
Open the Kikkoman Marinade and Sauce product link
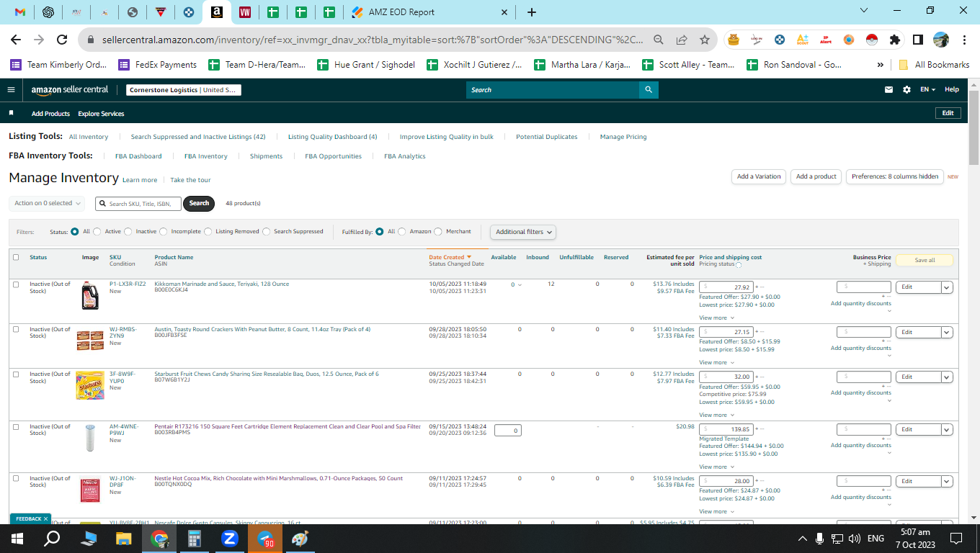(x=222, y=284)
